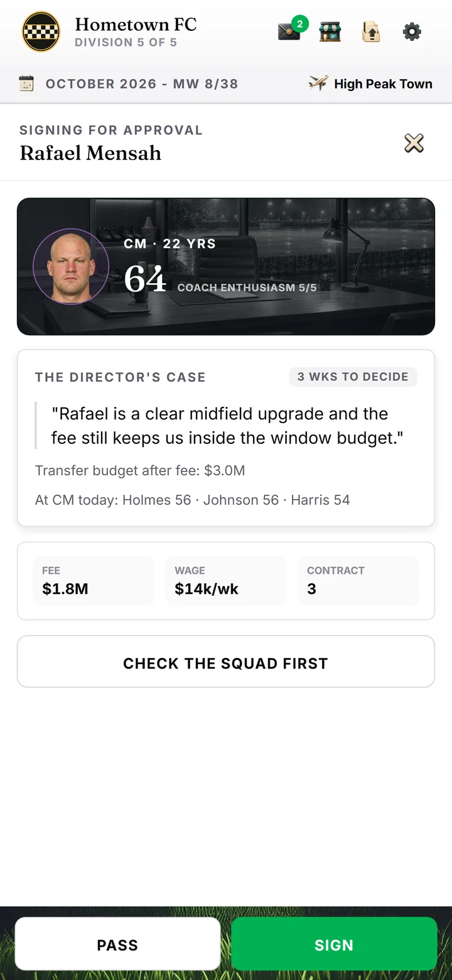Click the calendar icon beside October 2026
The width and height of the screenshot is (452, 980).
click(x=26, y=83)
